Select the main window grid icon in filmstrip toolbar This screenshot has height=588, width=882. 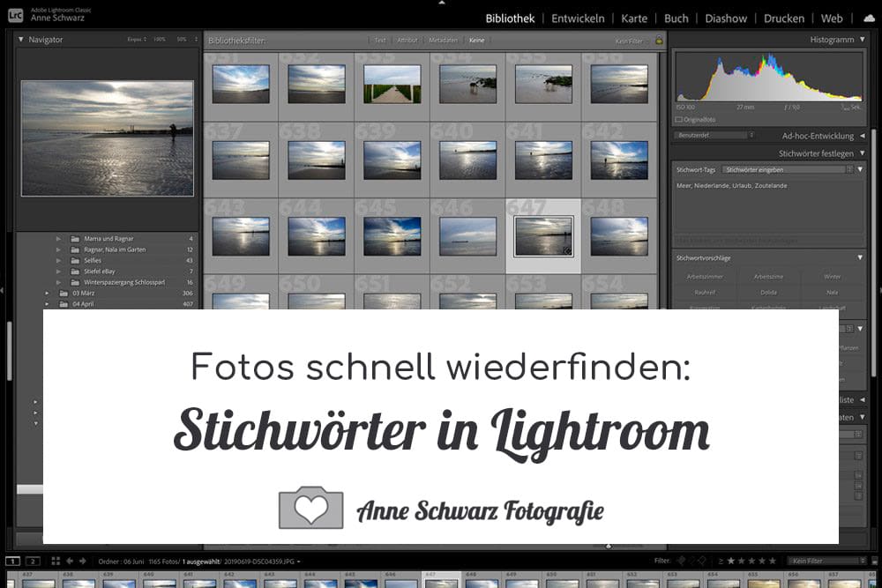tap(11, 562)
